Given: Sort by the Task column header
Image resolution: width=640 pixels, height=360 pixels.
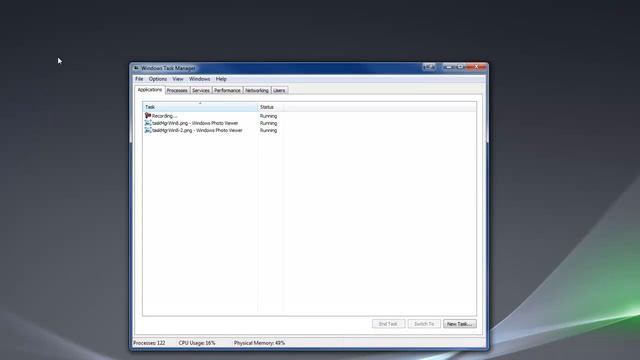Looking at the screenshot, I should [200, 107].
